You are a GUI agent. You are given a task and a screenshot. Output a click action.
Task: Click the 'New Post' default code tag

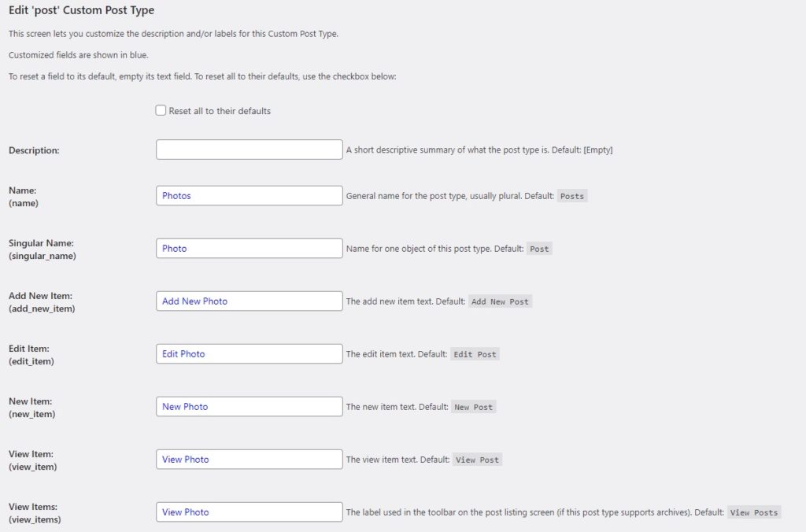(473, 407)
